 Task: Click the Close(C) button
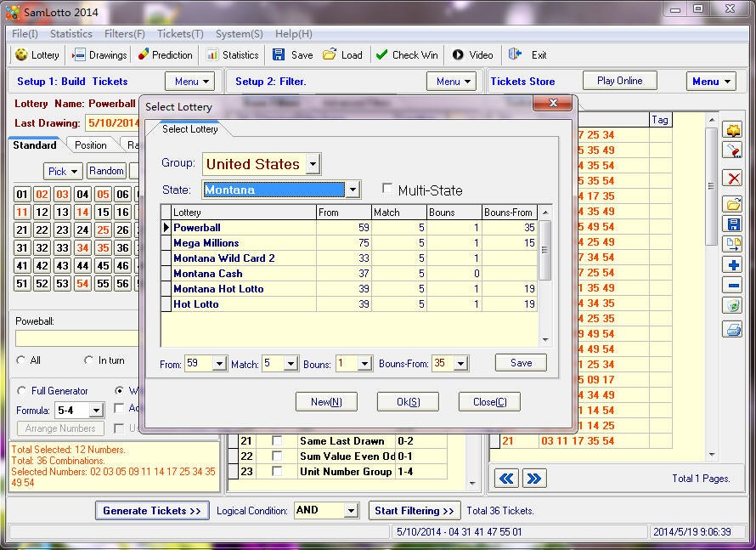tap(489, 402)
